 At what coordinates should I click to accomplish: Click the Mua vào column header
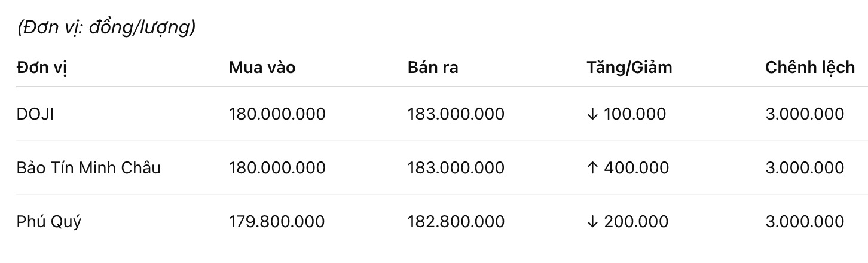262,68
